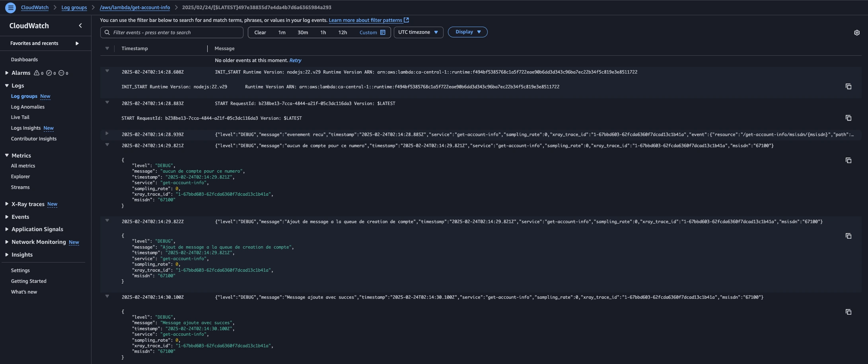
Task: Collapse the Logs section
Action: (7, 86)
